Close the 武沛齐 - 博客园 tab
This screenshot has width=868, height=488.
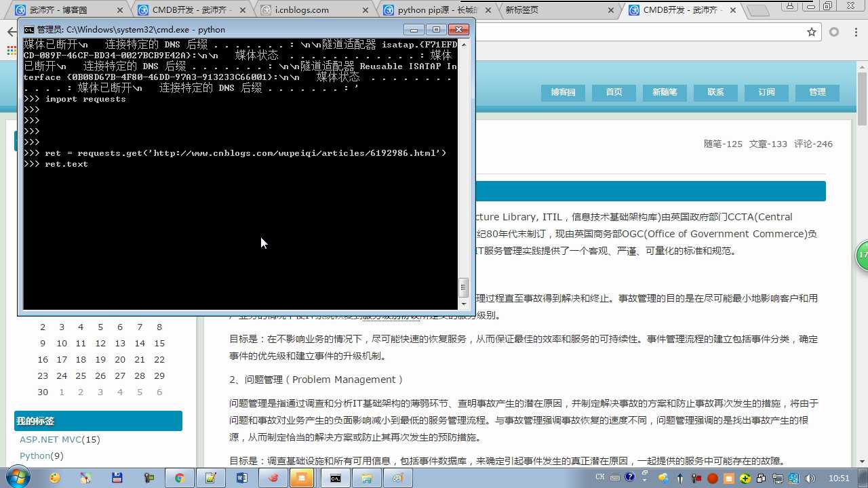[119, 10]
